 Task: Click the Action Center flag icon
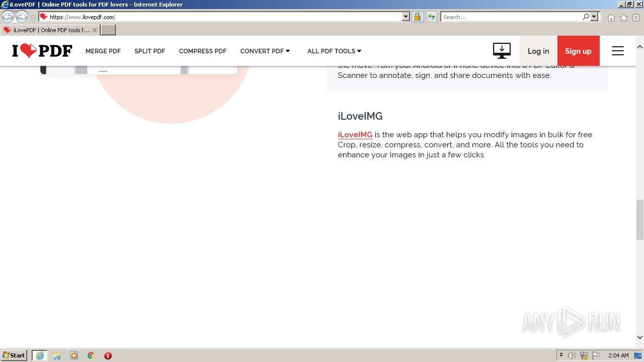point(596,355)
